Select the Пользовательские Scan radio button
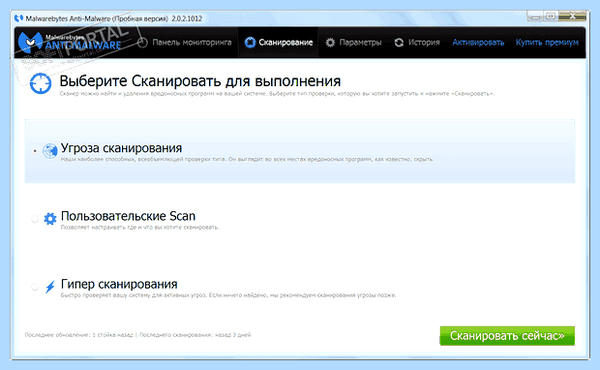This screenshot has width=600, height=370. click(x=35, y=219)
